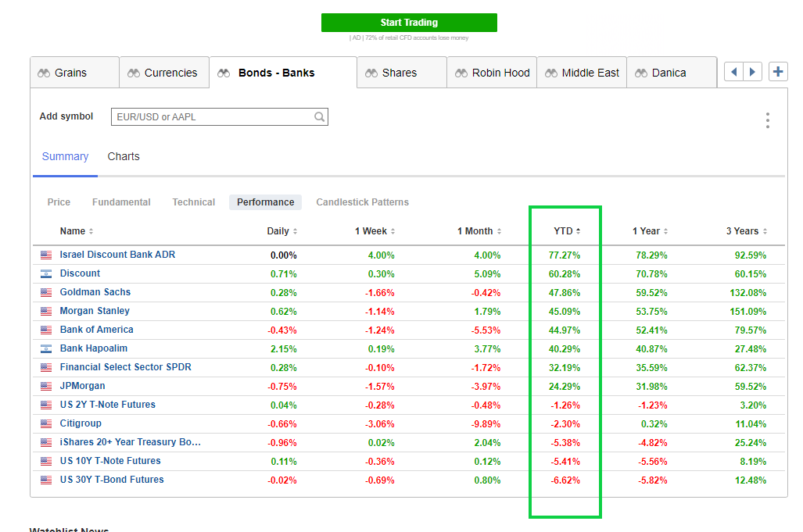Open the Bank of America link
This screenshot has height=532, width=803.
pos(96,330)
